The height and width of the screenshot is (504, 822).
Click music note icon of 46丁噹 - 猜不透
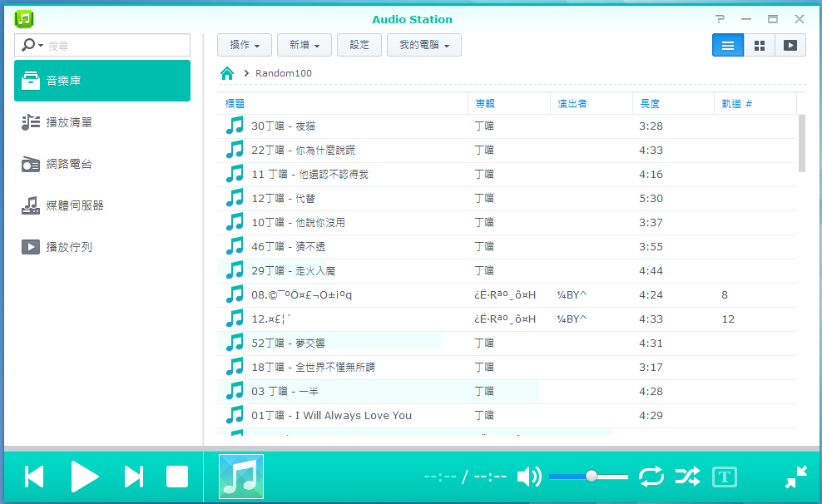pyautogui.click(x=235, y=246)
